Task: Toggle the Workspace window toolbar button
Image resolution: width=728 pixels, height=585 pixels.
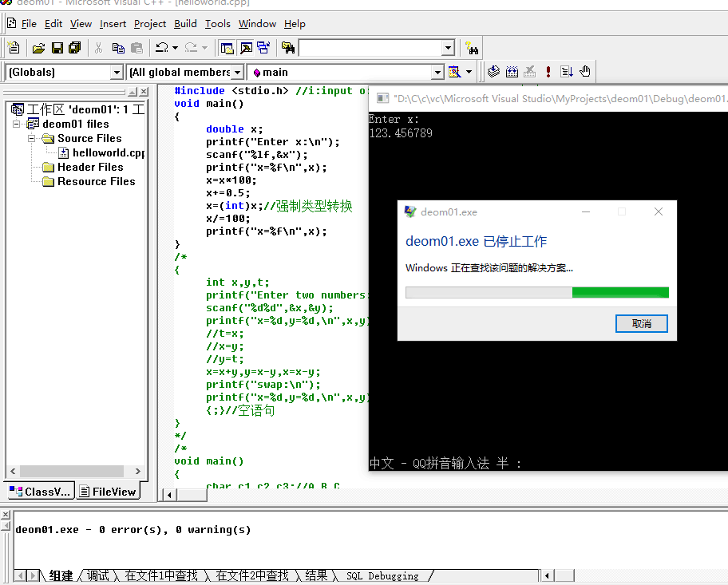Action: click(x=227, y=48)
